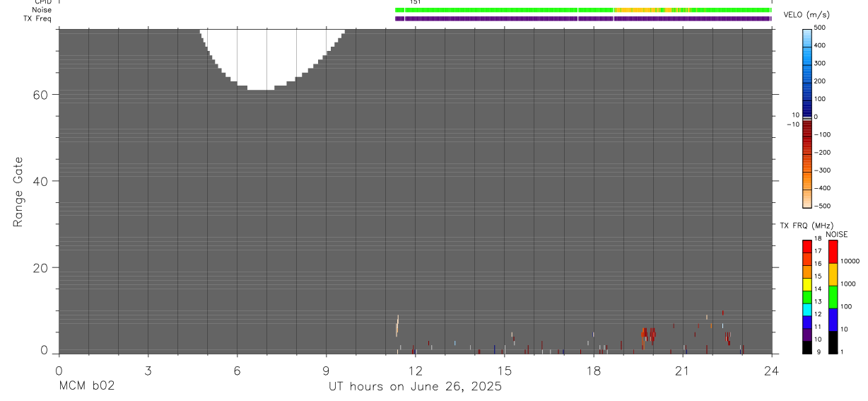Screen dimensions: 868x401
Task: Click the "21" UT hour tick label
Action: click(x=683, y=370)
